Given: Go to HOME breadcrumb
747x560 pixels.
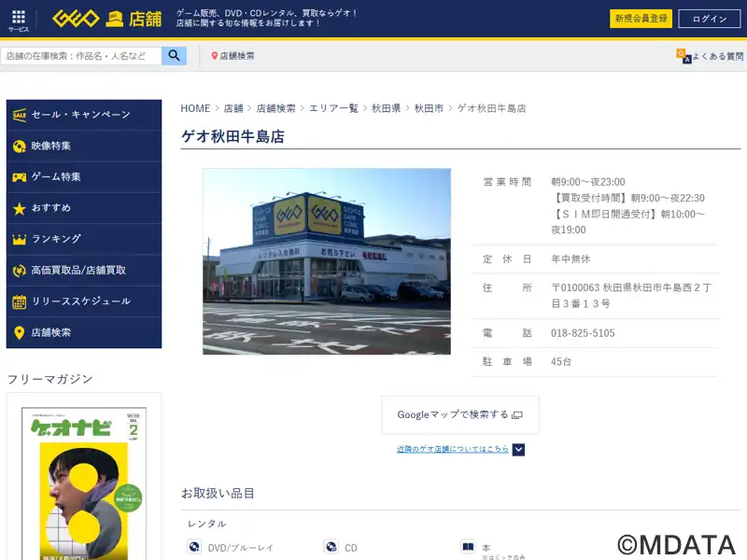Looking at the screenshot, I should point(195,108).
